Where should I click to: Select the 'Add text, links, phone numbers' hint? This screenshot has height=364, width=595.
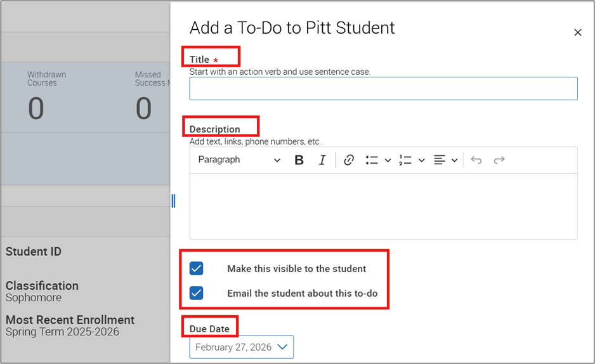coord(255,141)
